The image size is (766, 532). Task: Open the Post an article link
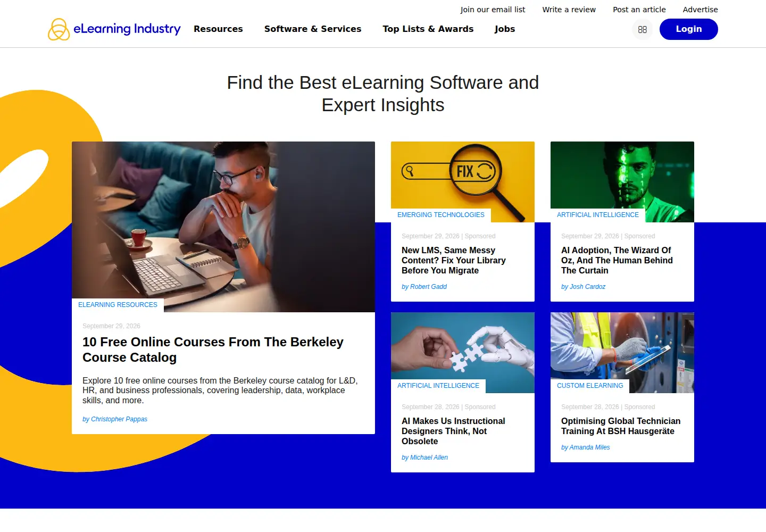tap(639, 10)
